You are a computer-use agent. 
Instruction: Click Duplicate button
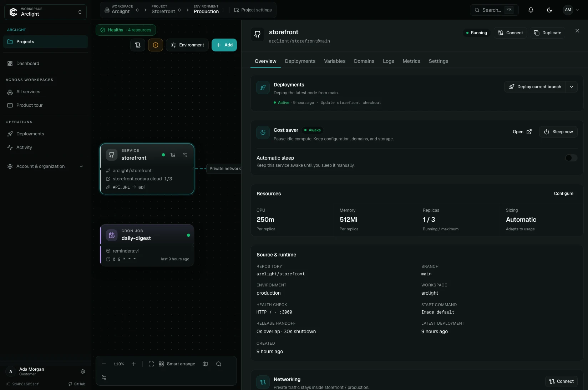[x=547, y=33]
